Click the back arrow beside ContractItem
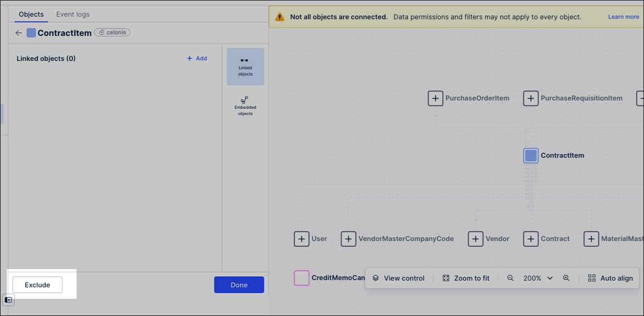The height and width of the screenshot is (316, 644). (19, 33)
